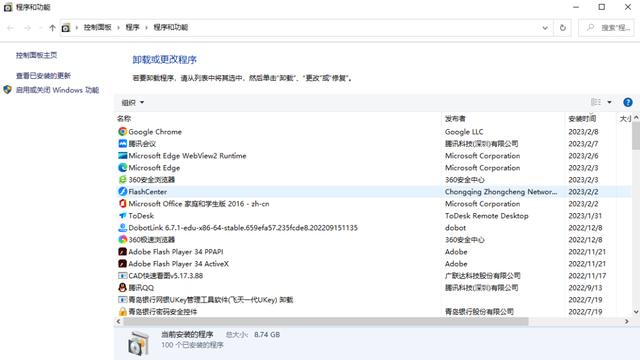
Task: Select the FlashCenter row name
Action: [x=148, y=191]
